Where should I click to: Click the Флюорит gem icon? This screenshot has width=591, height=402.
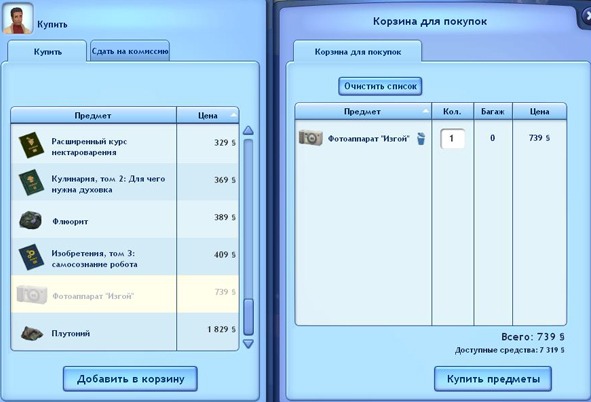(x=31, y=220)
